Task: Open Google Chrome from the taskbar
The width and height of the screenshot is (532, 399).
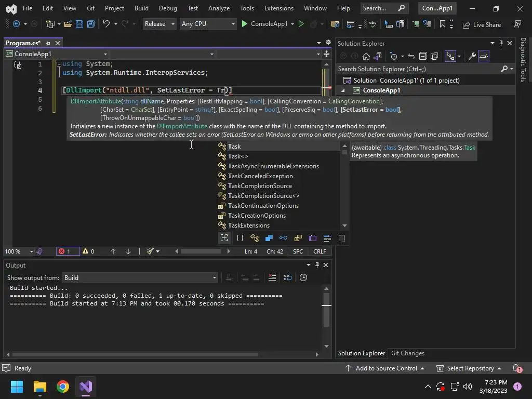Action: pos(63,387)
